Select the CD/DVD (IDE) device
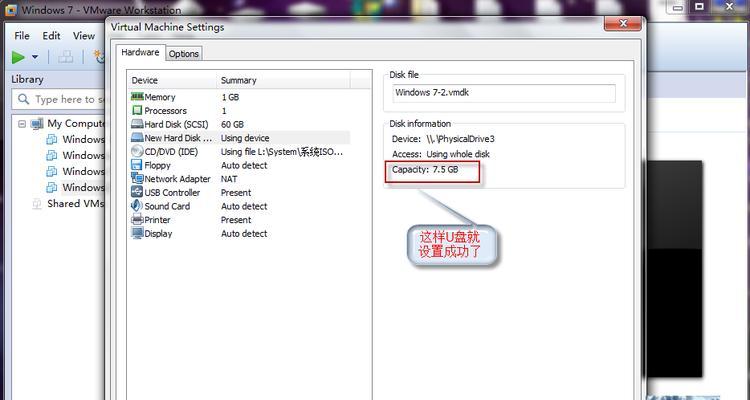The image size is (750, 400). pos(165,152)
